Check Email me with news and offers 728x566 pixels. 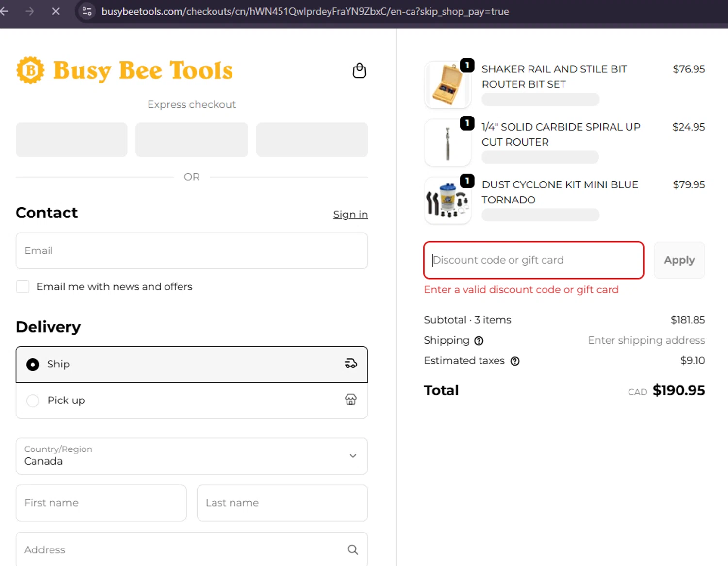(x=22, y=286)
